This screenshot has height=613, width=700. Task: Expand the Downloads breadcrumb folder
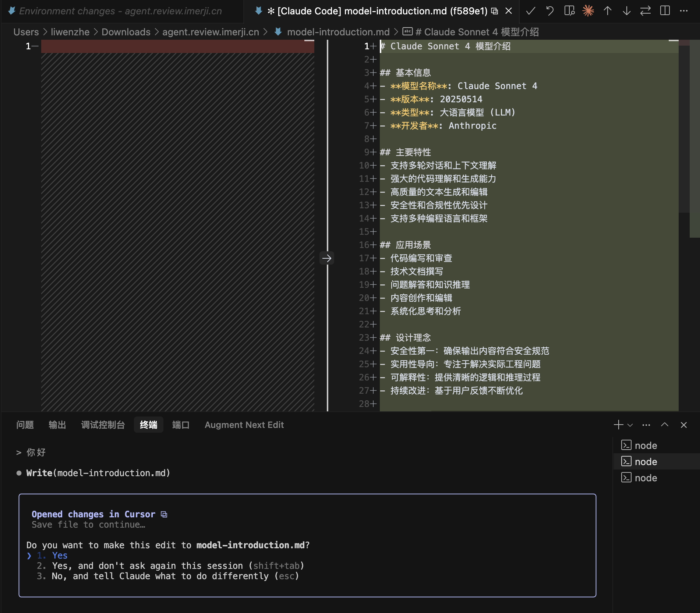pos(126,32)
